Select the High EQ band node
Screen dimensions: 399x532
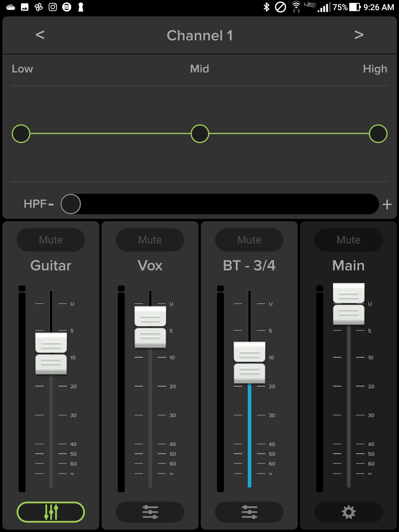[378, 134]
